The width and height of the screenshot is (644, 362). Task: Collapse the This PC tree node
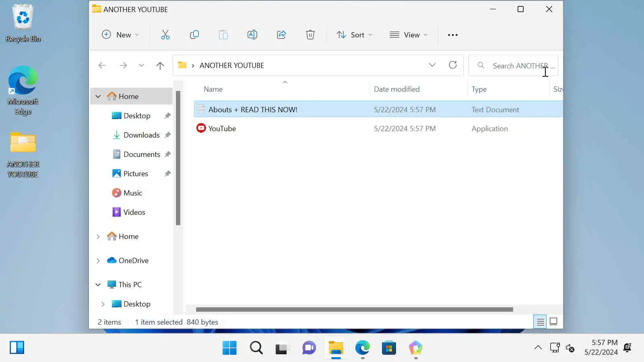(x=98, y=285)
